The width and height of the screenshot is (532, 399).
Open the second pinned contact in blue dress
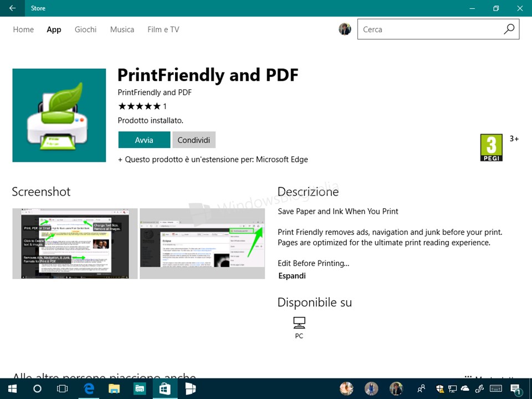coord(371,389)
